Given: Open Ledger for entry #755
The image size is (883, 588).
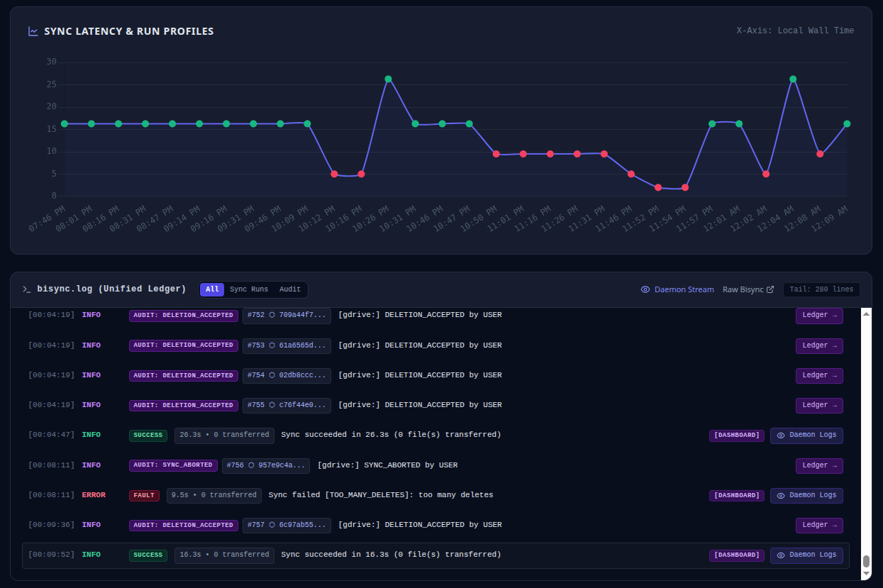Looking at the screenshot, I should (819, 405).
